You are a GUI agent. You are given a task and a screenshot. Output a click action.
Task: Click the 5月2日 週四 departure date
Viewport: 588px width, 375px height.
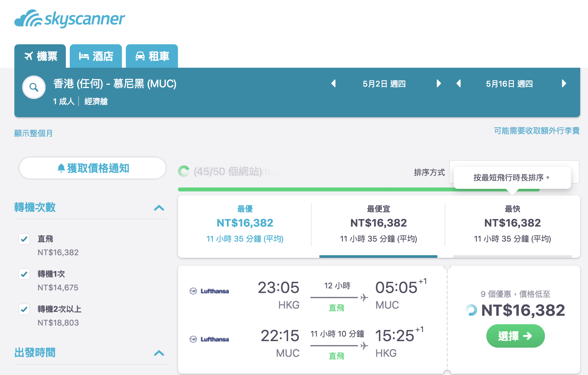384,84
